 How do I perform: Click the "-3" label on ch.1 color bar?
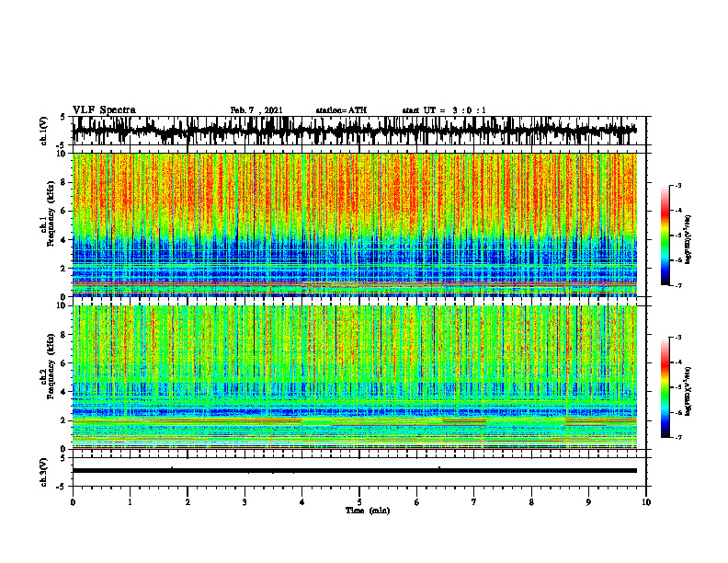coord(678,186)
